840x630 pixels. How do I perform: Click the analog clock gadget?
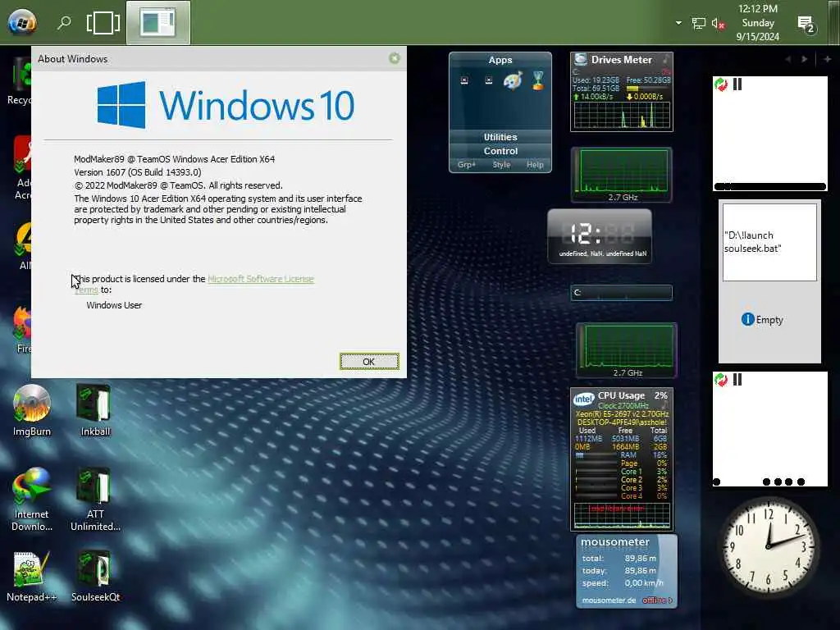tap(769, 546)
